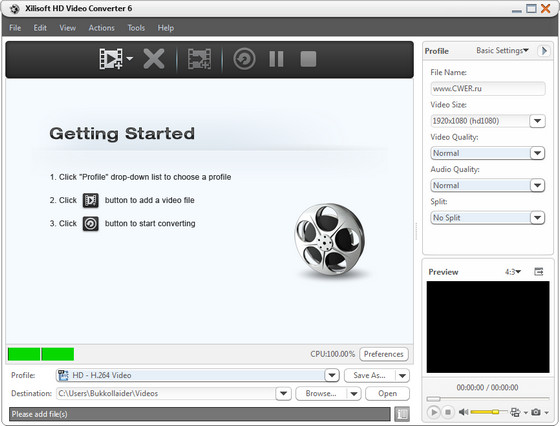Click the Browse... destination button
This screenshot has height=426, width=560.
[321, 394]
